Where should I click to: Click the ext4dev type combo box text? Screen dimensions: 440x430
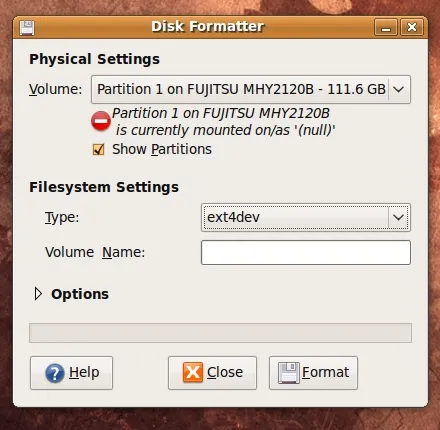click(233, 217)
